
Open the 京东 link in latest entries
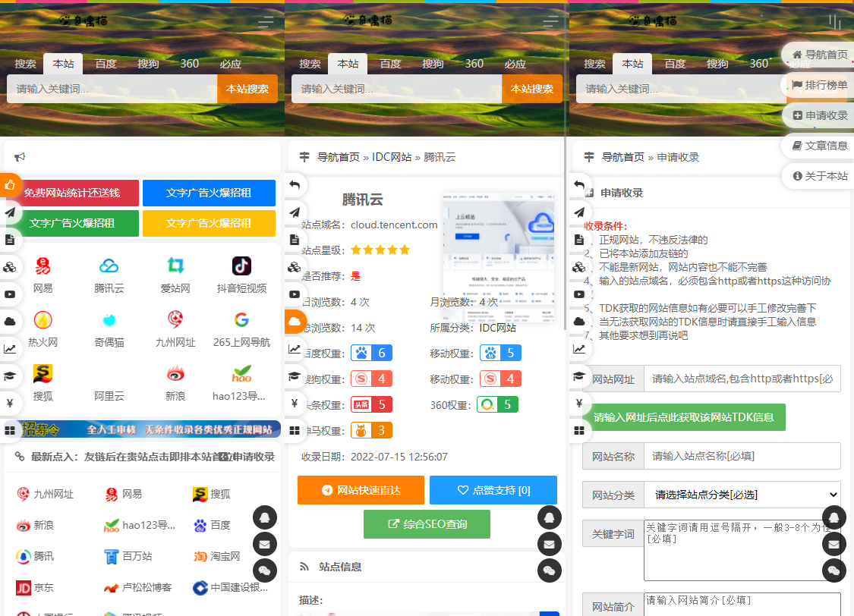(x=36, y=588)
